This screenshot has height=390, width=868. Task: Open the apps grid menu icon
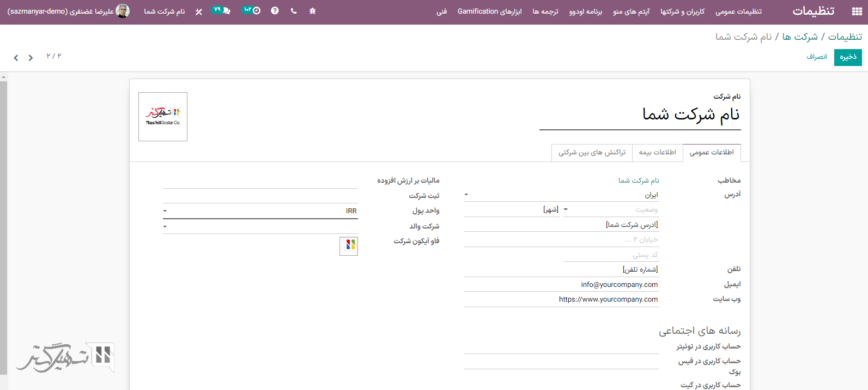click(857, 11)
